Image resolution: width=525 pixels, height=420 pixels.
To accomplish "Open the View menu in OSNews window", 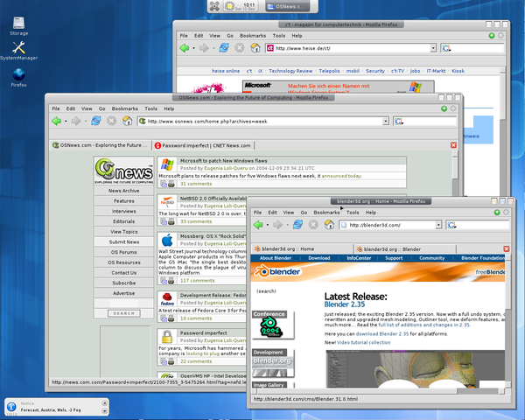I will pos(87,108).
